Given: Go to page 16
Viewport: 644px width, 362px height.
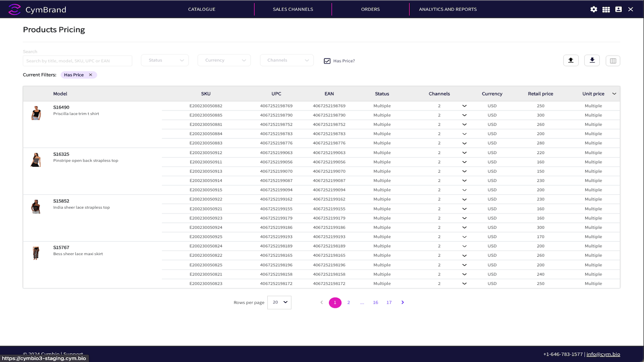Looking at the screenshot, I should tap(376, 302).
